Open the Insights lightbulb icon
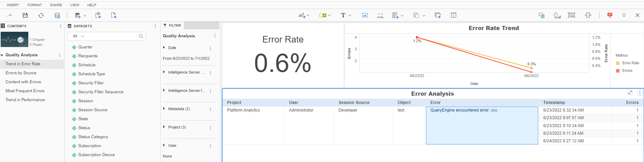 (557, 15)
